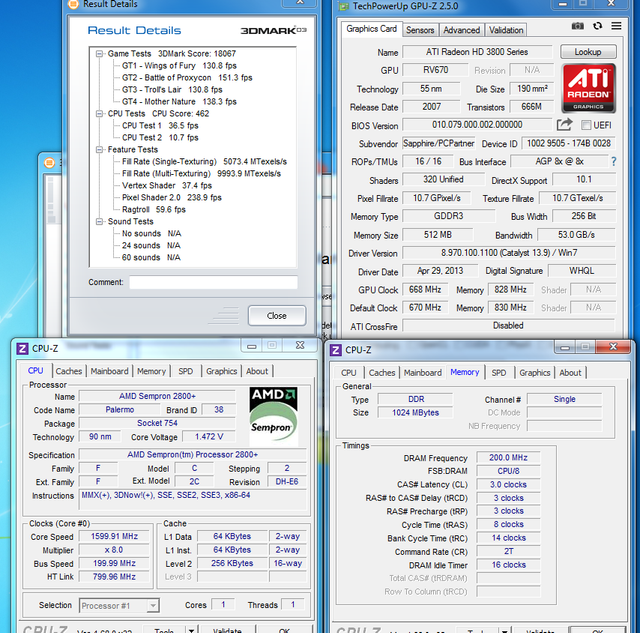This screenshot has height=633, width=640.
Task: Click the Lookup button in GPU-Z
Action: click(x=588, y=52)
